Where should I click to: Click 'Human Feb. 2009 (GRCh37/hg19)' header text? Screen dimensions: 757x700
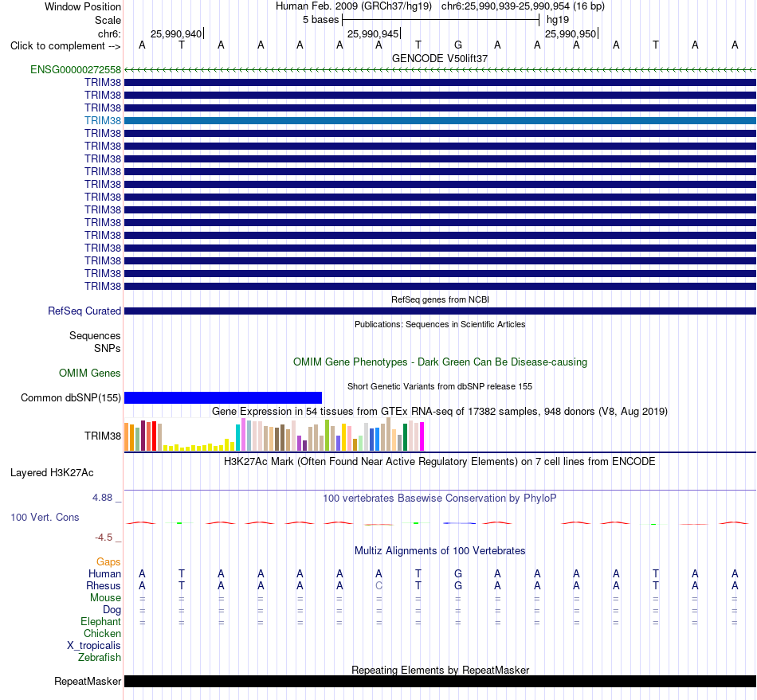(x=353, y=6)
